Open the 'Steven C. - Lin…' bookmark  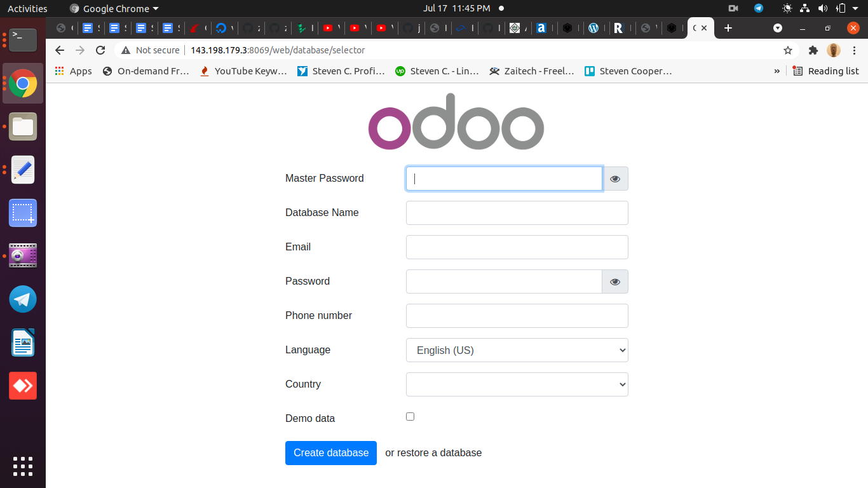437,71
